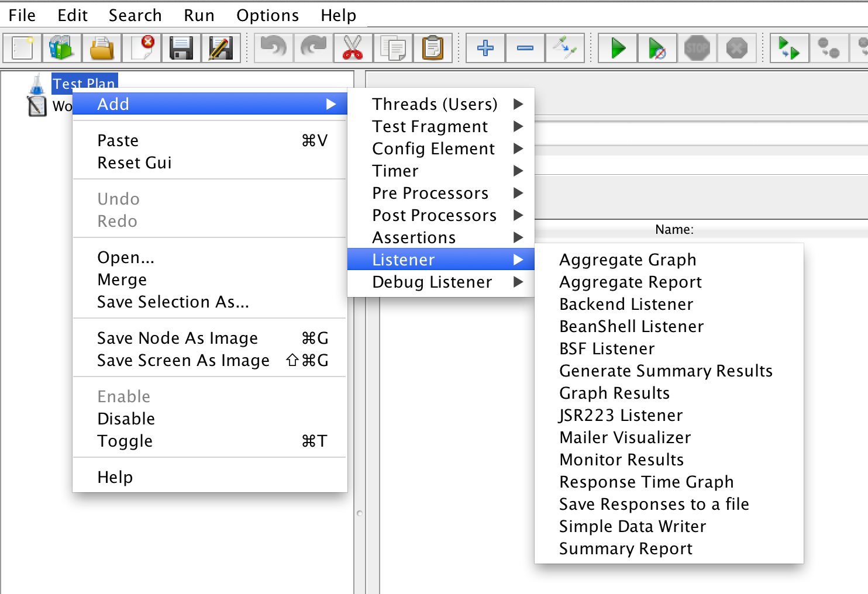
Task: Select Disable from the context menu
Action: tap(126, 419)
